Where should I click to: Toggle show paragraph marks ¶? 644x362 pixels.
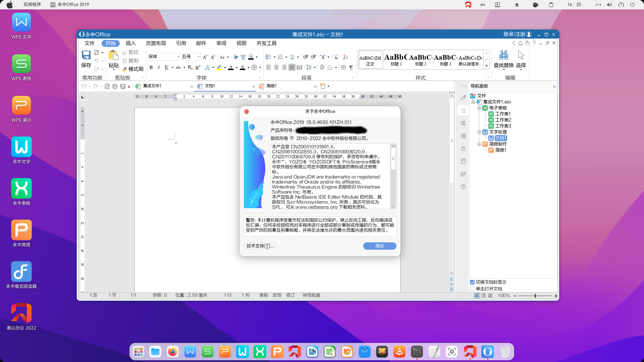point(351,67)
